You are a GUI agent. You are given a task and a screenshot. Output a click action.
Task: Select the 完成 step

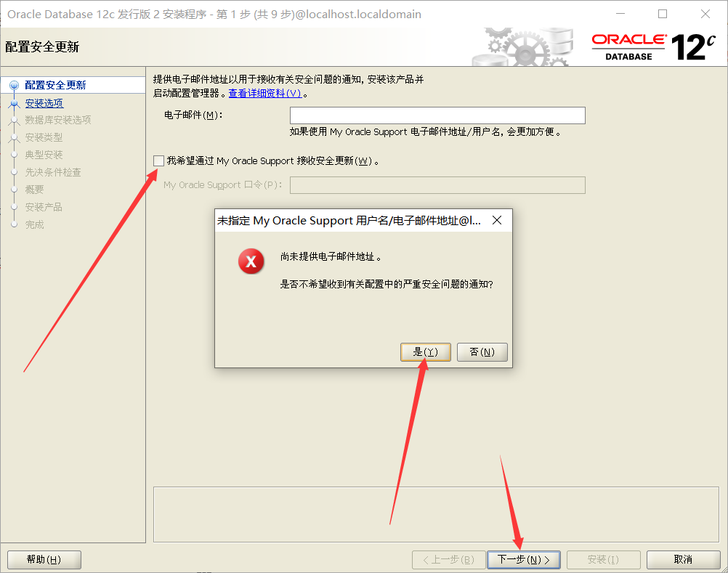coord(34,224)
